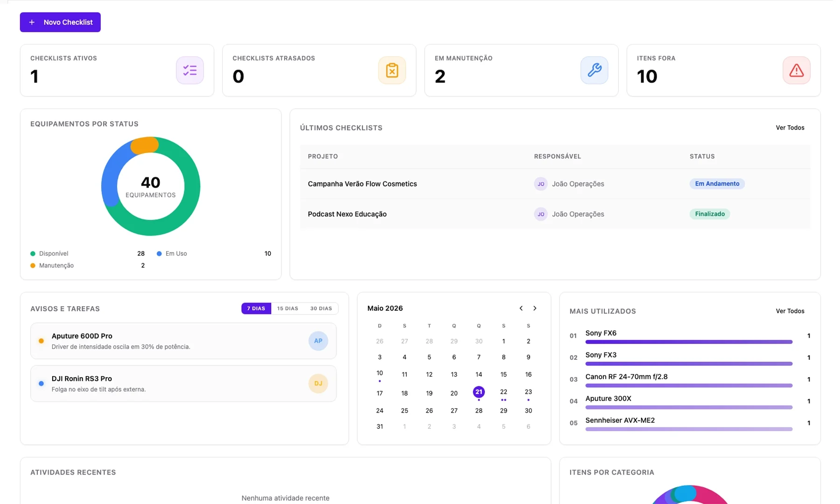
Task: Click the Nenhuma atividade recente message
Action: 286,498
